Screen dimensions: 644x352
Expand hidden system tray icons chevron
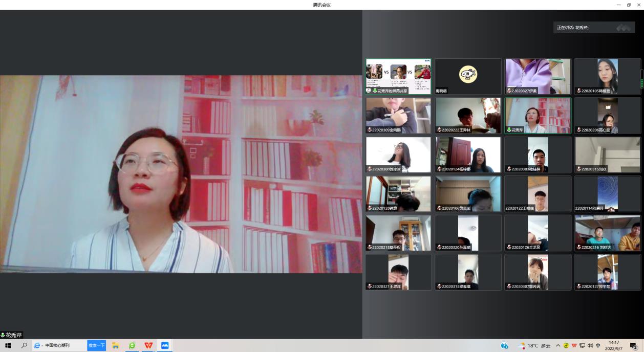pos(558,346)
